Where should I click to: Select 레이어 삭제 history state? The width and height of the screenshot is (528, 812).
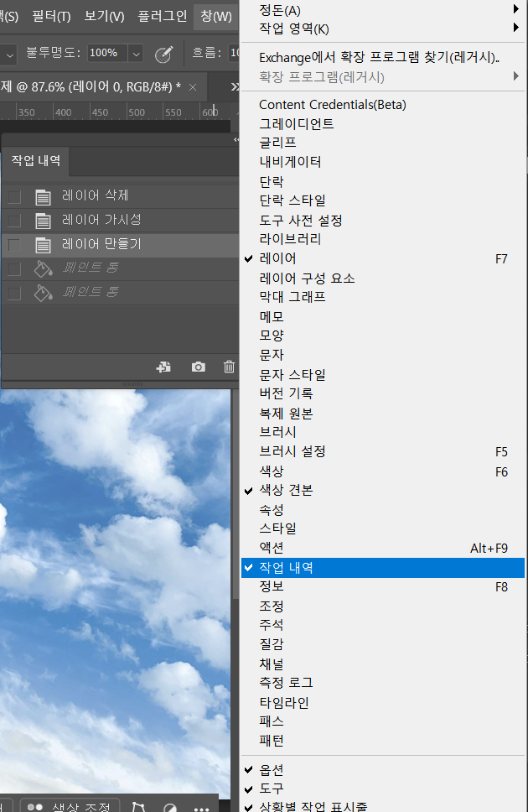[x=120, y=197]
